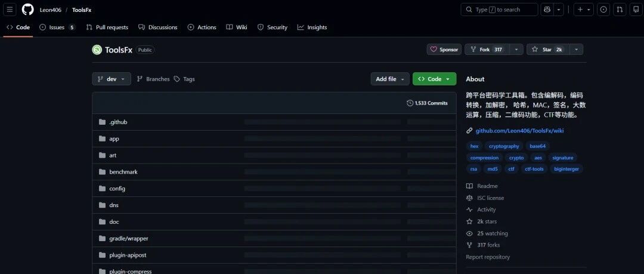Open the Insights tab
Screen dimensions: 644x274
pos(312,27)
